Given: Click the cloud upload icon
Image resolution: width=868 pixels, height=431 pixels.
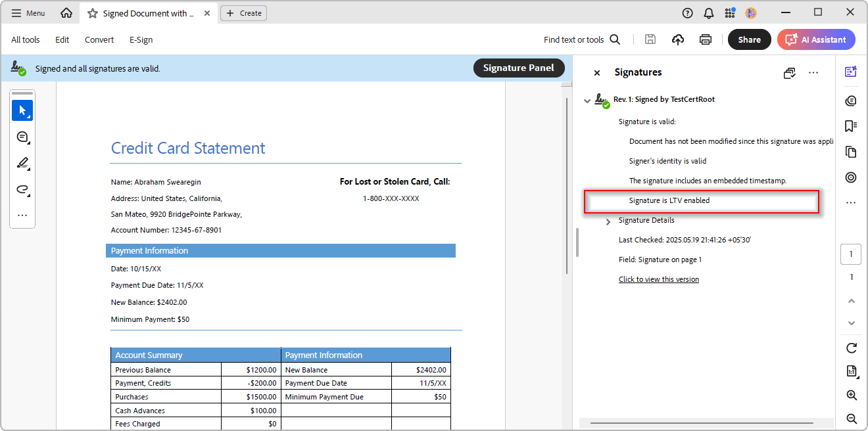Looking at the screenshot, I should pos(678,39).
